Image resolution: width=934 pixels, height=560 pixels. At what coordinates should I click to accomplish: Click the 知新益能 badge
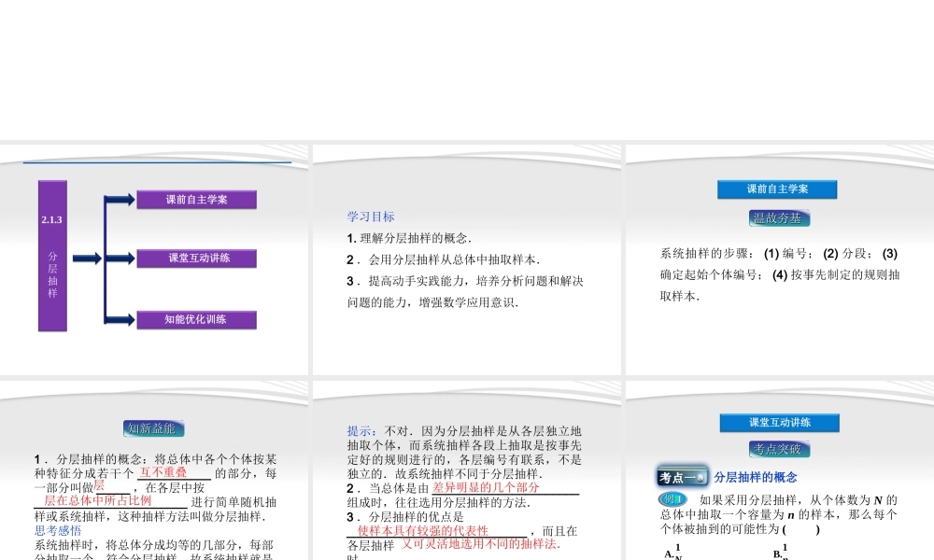click(x=154, y=428)
